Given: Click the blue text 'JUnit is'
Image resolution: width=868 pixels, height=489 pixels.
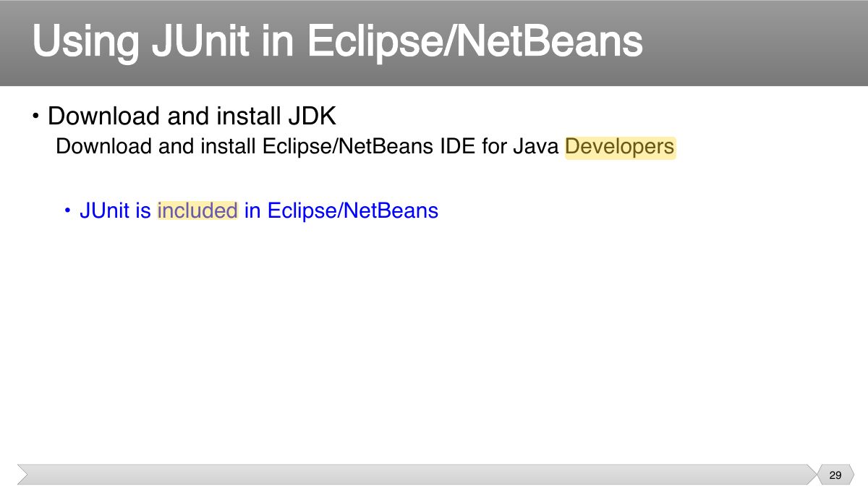Looking at the screenshot, I should (x=115, y=211).
